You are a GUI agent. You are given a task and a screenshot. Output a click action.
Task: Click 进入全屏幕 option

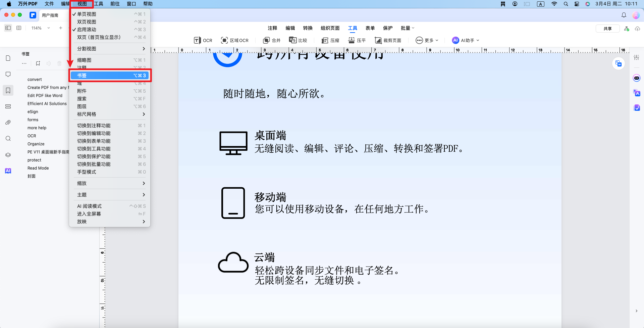click(110, 214)
